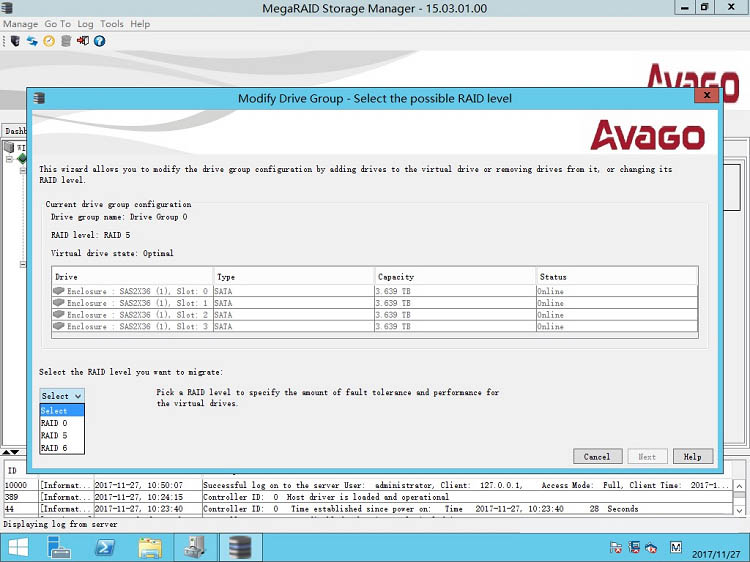The width and height of the screenshot is (750, 562).
Task: Click the log off door icon
Action: (x=83, y=41)
